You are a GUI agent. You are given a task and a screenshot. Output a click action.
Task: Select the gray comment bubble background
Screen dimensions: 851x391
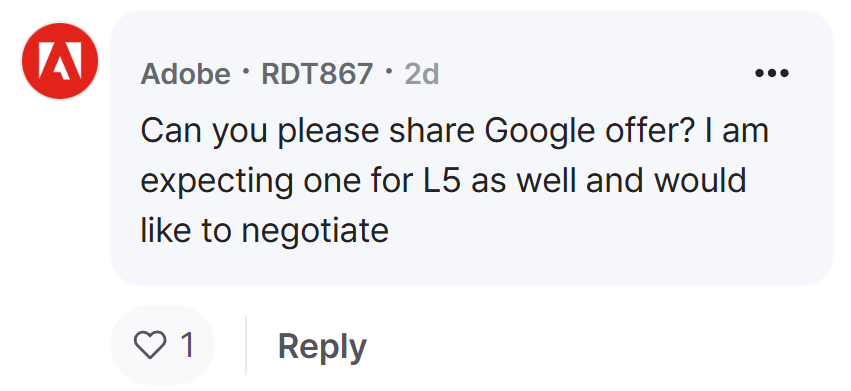tap(471, 148)
